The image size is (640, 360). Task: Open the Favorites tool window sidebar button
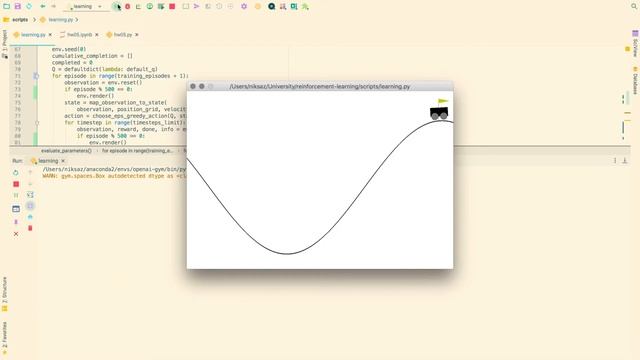(x=5, y=338)
